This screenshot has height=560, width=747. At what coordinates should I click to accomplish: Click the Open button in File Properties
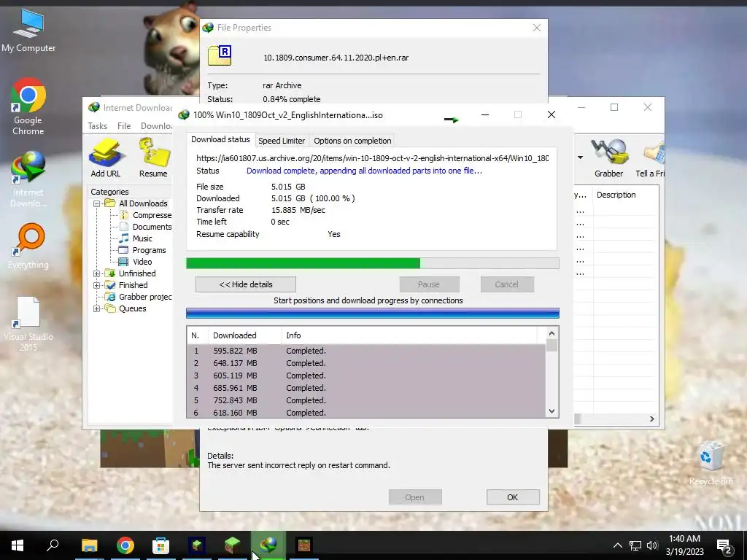415,497
